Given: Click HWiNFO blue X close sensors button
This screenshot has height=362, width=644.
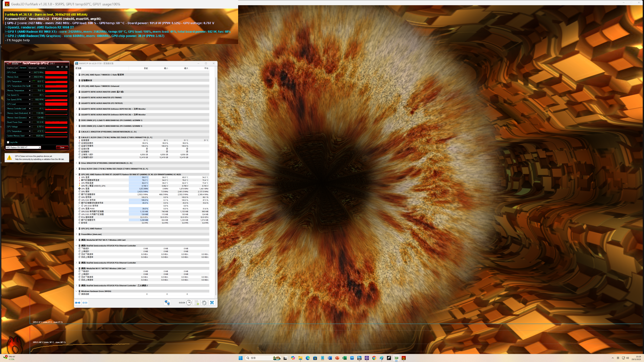Looking at the screenshot, I should click(212, 303).
